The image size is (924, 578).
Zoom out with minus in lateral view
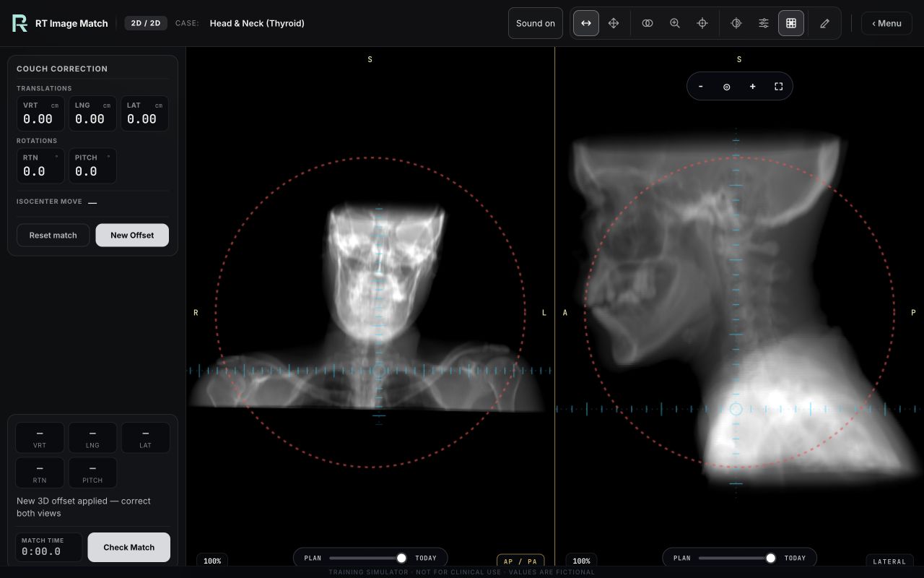tap(701, 87)
